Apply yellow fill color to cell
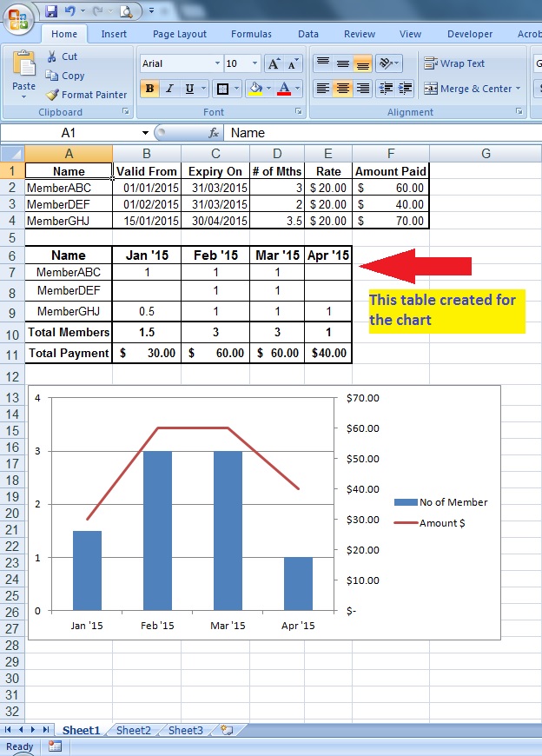Screen dimensions: 542x756 [x=255, y=89]
